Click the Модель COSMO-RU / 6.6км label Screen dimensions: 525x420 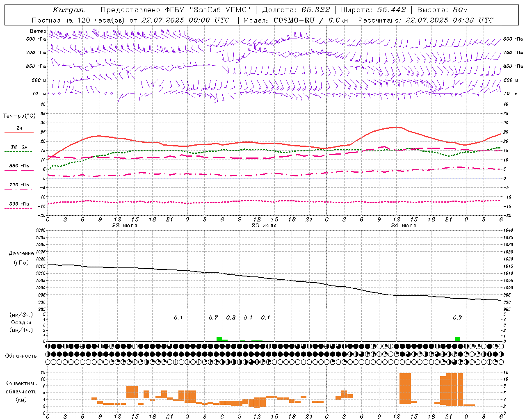[296, 20]
